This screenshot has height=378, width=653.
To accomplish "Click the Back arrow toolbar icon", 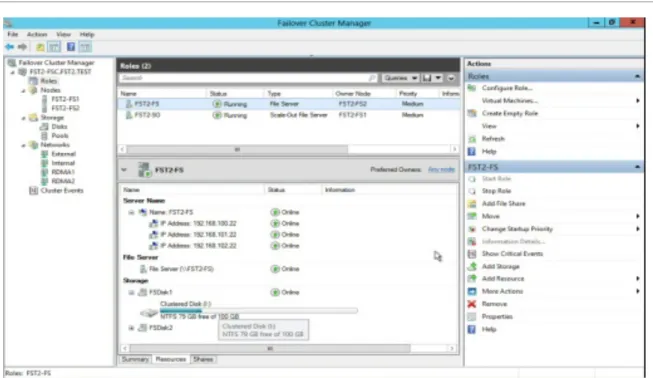I will pyautogui.click(x=9, y=47).
